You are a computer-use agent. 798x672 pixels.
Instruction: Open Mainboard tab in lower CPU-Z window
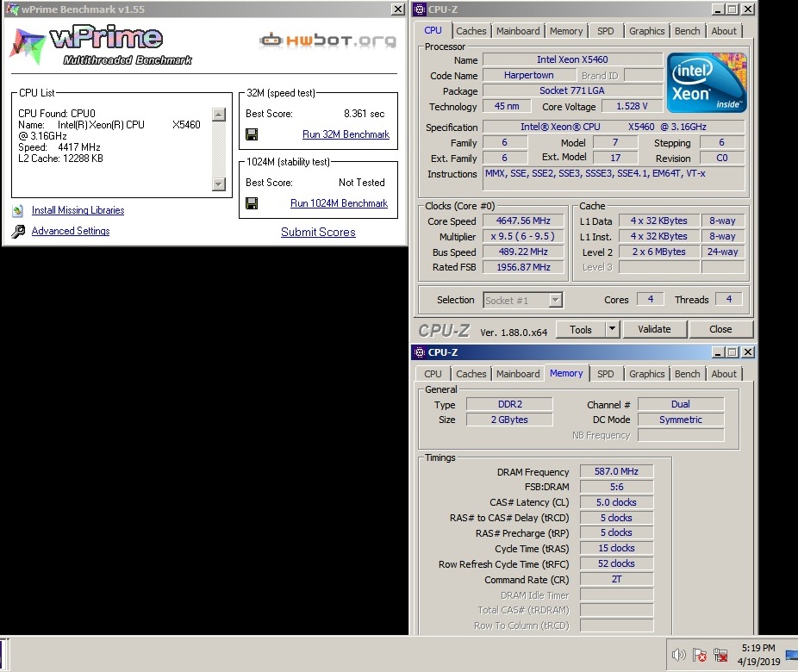point(518,374)
